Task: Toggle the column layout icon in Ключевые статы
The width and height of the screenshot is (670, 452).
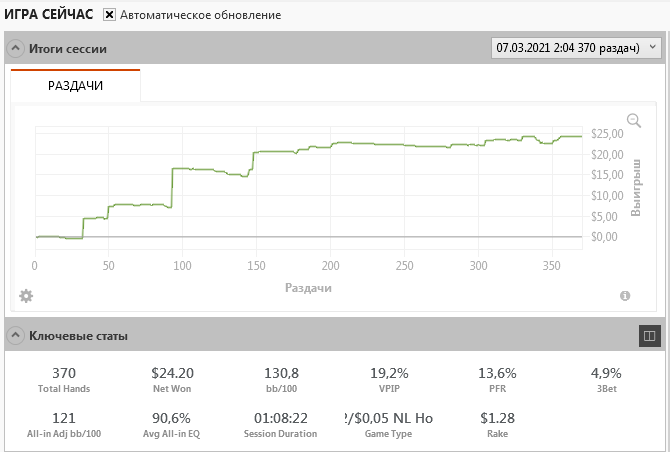Action: (x=648, y=336)
